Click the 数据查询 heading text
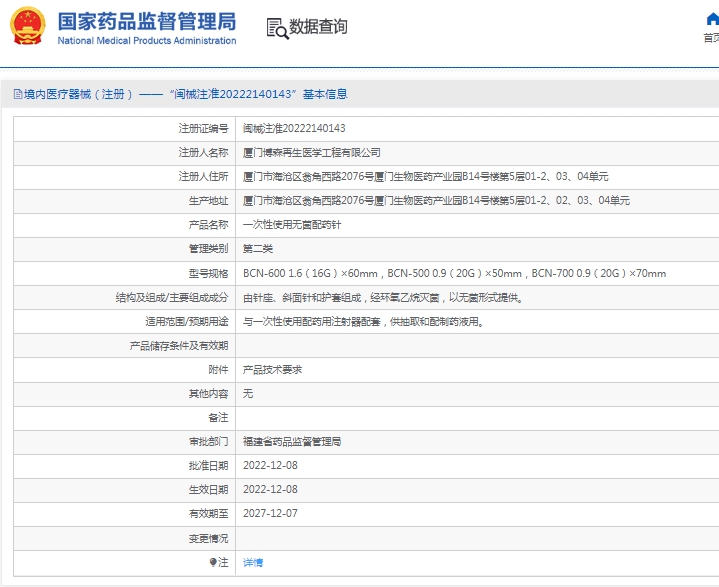The width and height of the screenshot is (719, 587). [318, 27]
